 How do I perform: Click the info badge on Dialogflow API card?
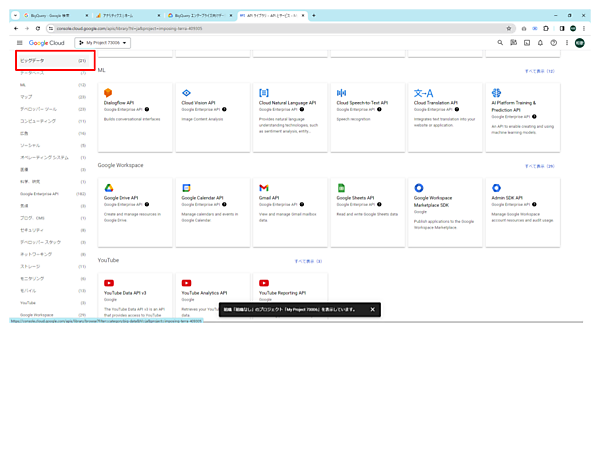[147, 109]
